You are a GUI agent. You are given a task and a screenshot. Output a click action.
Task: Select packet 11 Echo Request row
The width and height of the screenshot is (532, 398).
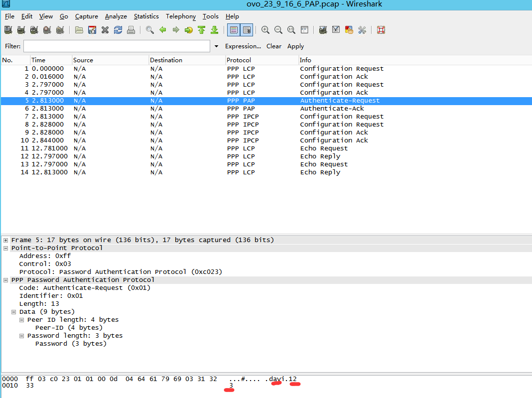tap(266, 148)
